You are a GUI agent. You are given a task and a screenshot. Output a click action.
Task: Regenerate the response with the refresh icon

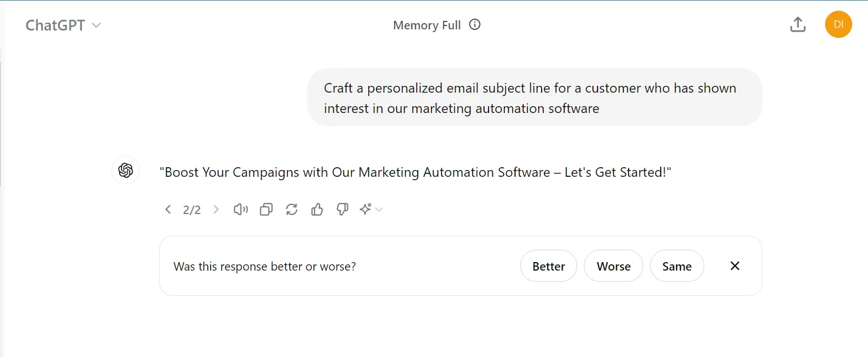click(291, 210)
